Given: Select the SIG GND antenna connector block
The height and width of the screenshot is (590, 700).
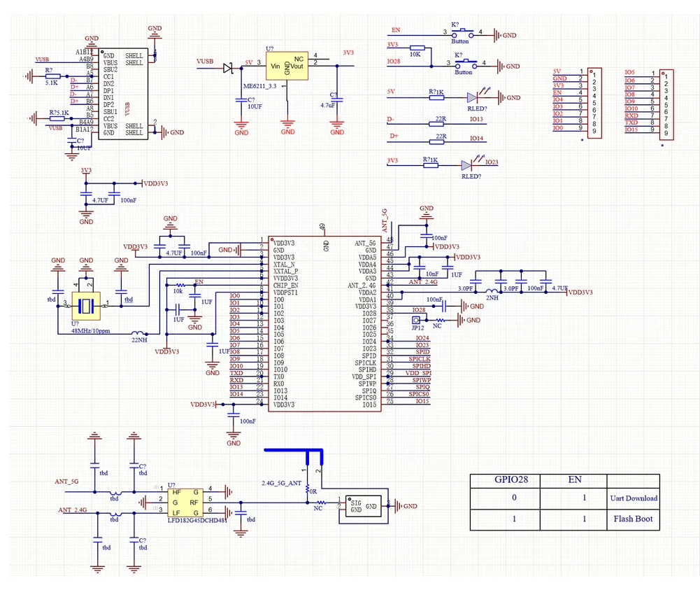Looking at the screenshot, I should 362,507.
